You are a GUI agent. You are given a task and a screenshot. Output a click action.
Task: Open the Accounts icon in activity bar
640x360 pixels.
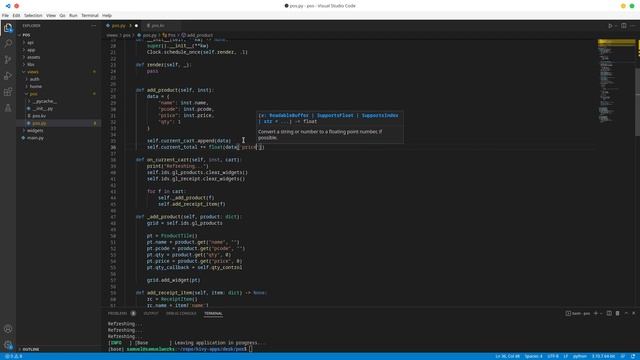point(8,329)
